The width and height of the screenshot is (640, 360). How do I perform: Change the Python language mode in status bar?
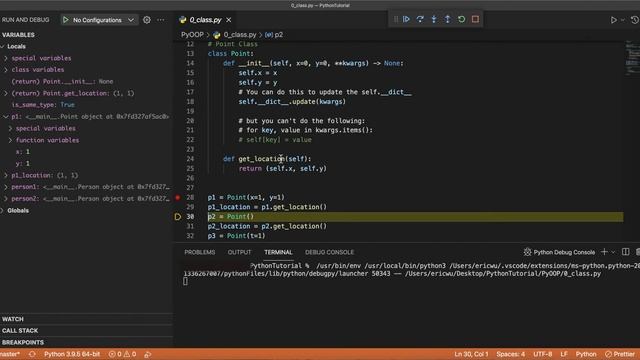click(586, 354)
